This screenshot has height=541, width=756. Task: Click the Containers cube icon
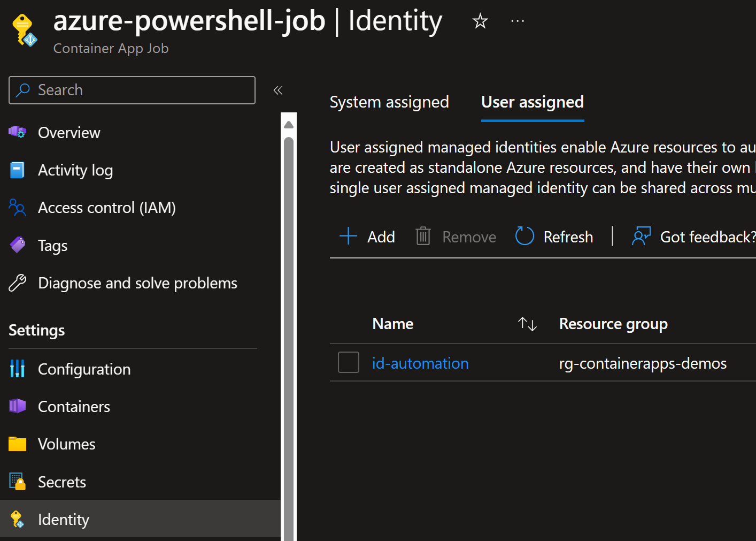[x=18, y=406]
